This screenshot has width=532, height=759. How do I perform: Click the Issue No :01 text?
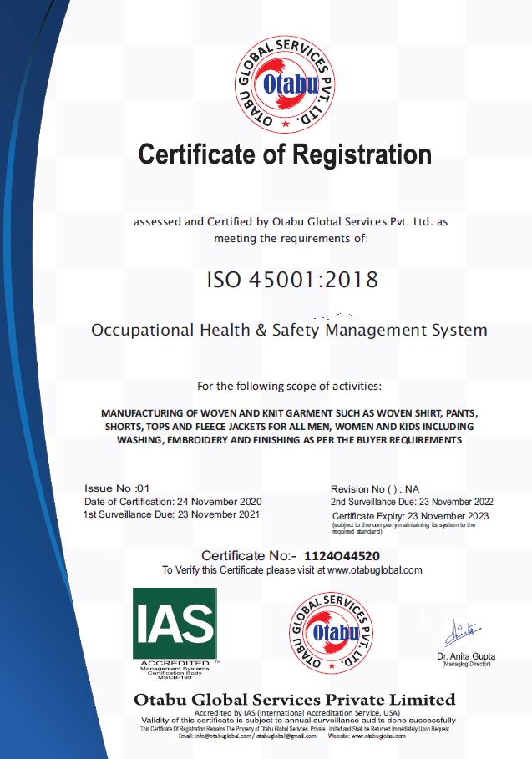pos(117,488)
